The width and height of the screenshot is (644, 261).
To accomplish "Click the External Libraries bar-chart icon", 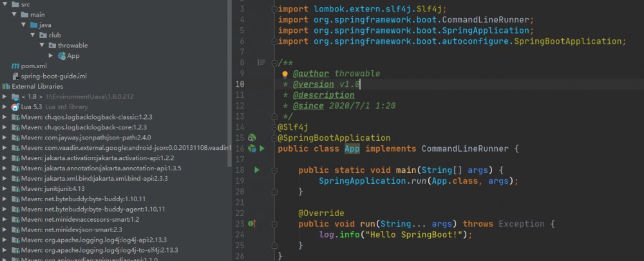I will tap(6, 86).
